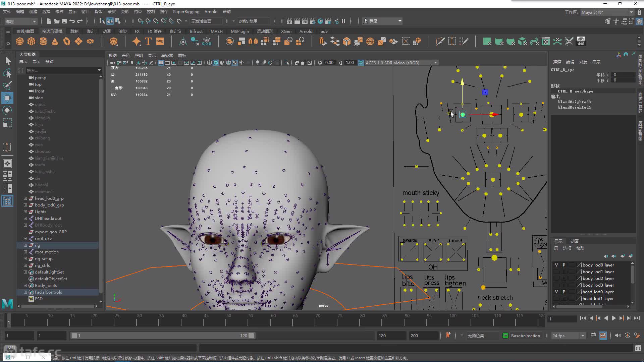The height and width of the screenshot is (362, 644).
Task: Select the Move tool in the toolbox
Action: 7,98
